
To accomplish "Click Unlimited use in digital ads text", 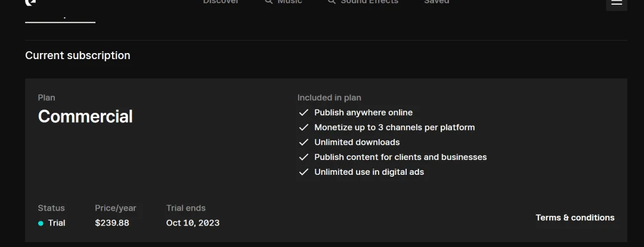I will (369, 172).
